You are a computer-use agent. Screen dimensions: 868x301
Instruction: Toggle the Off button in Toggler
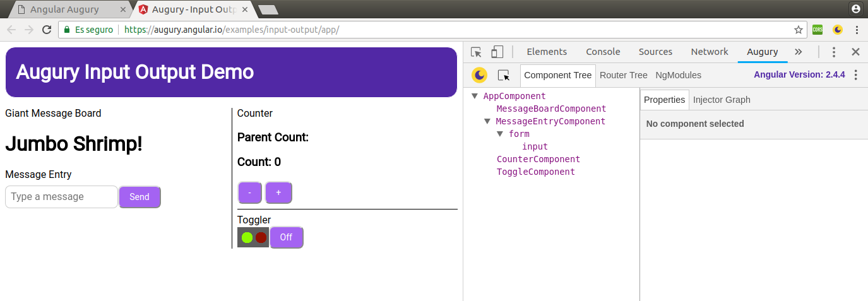coord(286,237)
